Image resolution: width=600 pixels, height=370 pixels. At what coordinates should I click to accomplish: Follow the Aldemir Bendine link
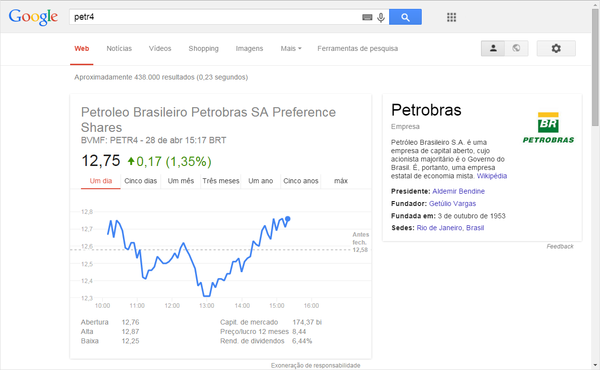(x=458, y=191)
